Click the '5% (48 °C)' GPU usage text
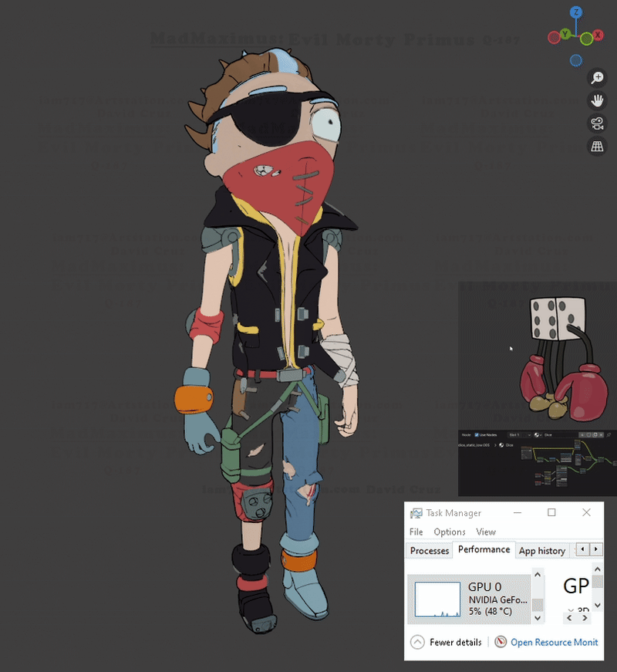Image resolution: width=617 pixels, height=672 pixels. coord(491,612)
